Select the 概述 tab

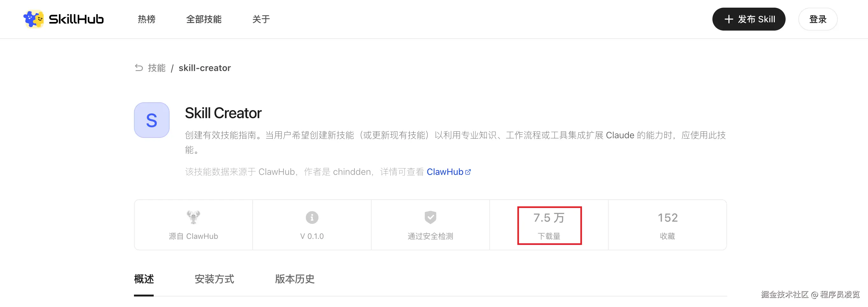(144, 279)
